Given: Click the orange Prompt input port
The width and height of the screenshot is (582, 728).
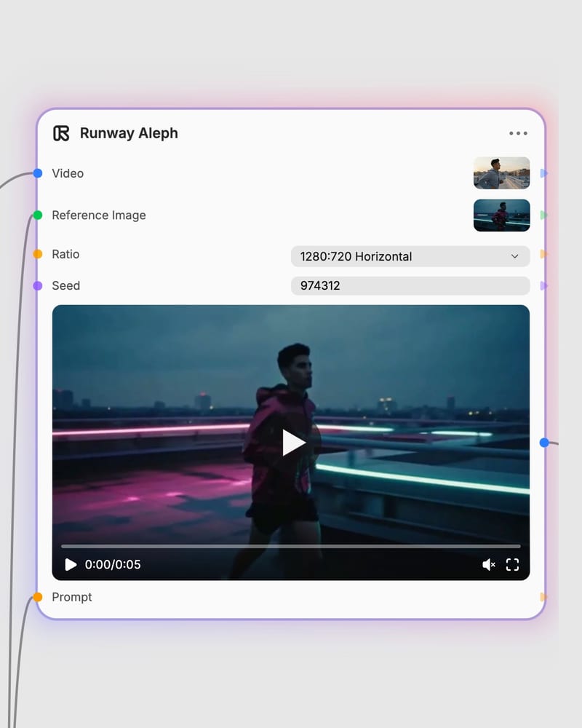Looking at the screenshot, I should click(38, 597).
